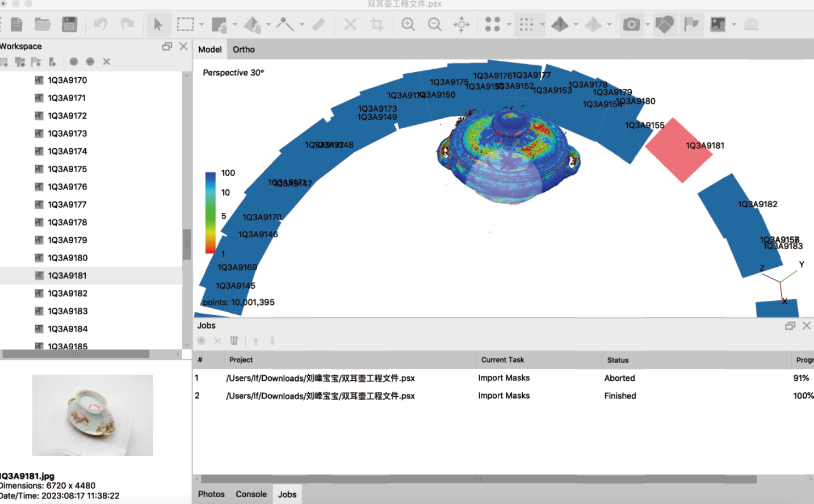Click the trash icon in Jobs panel
The image size is (814, 504).
pyautogui.click(x=234, y=341)
